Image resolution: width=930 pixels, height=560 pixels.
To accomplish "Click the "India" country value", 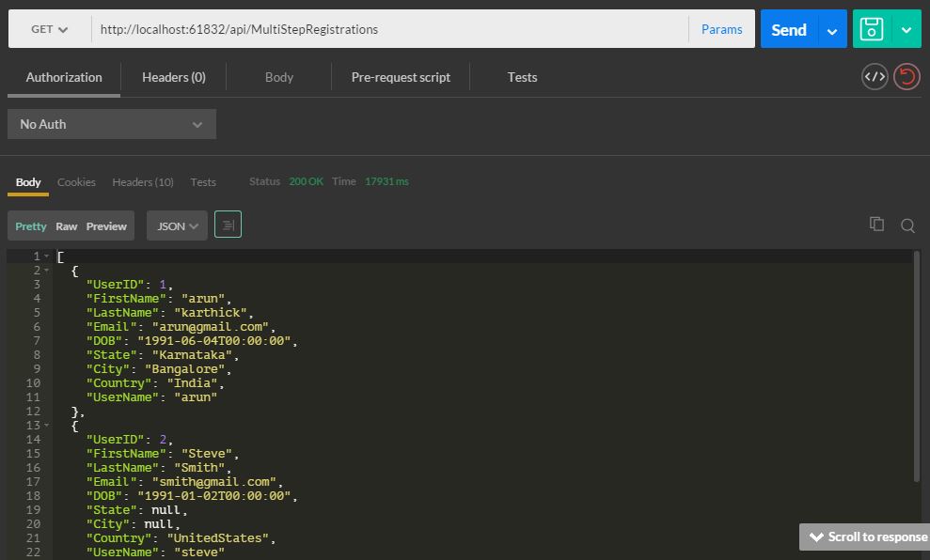I will (192, 383).
